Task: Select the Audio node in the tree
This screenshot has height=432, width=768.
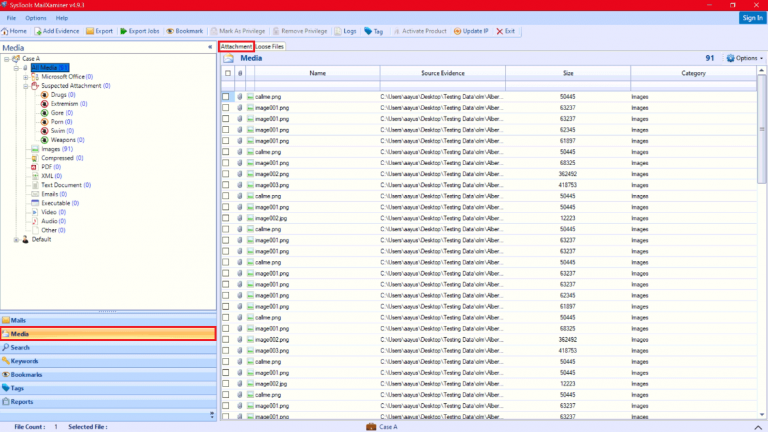Action: tap(48, 221)
